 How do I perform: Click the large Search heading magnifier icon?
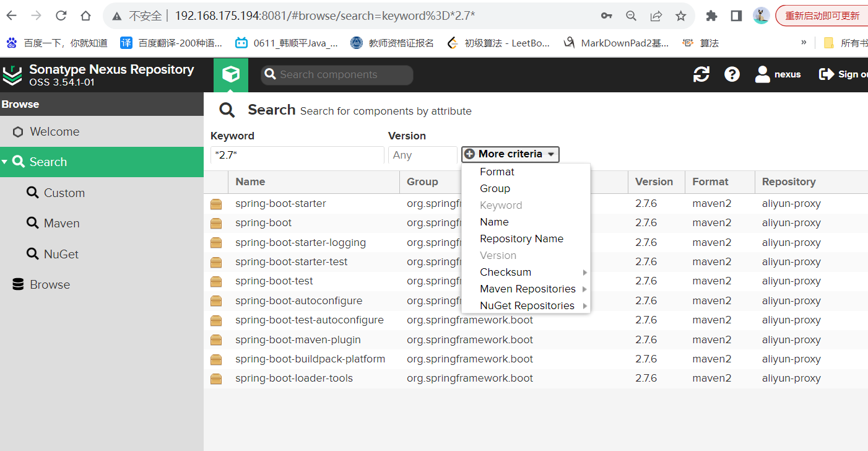[227, 110]
